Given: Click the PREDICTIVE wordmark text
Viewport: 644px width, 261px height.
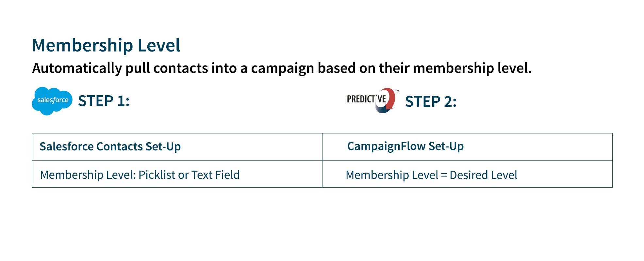Looking at the screenshot, I should click(367, 99).
